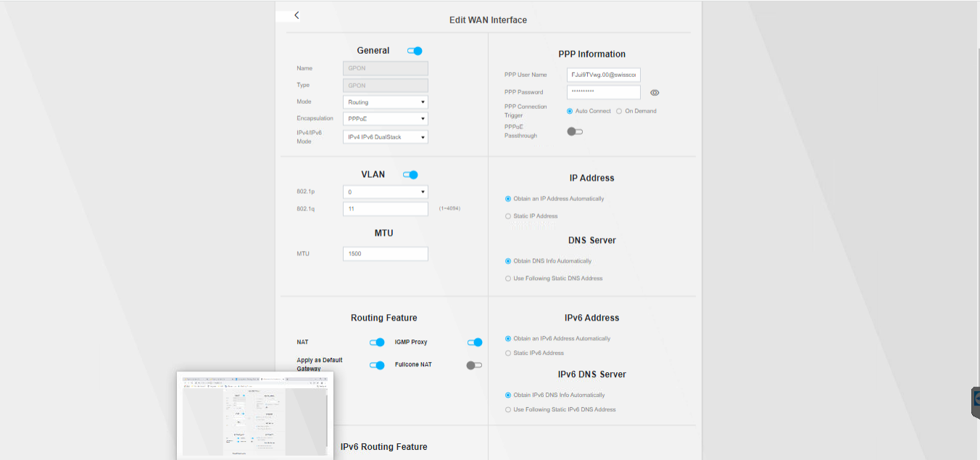Click the screenshot preview thumbnail
This screenshot has width=980, height=460.
(x=254, y=415)
